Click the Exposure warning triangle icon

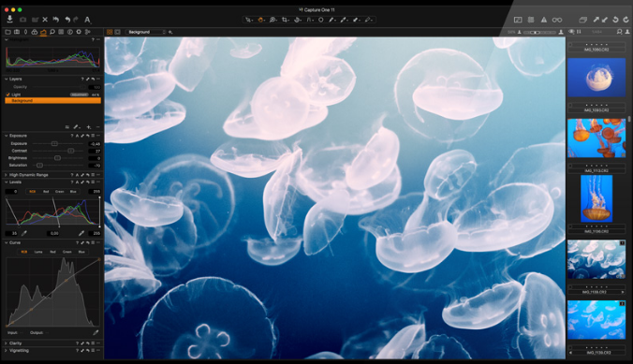pyautogui.click(x=544, y=20)
